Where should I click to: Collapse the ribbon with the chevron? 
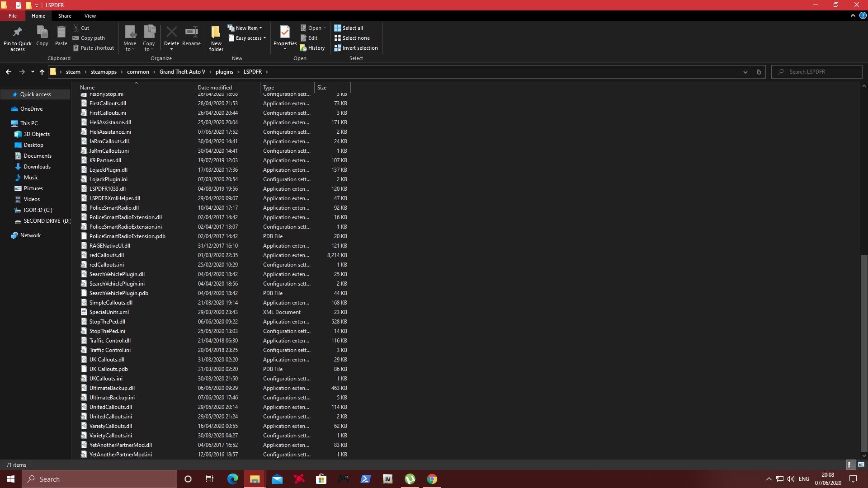tap(853, 16)
